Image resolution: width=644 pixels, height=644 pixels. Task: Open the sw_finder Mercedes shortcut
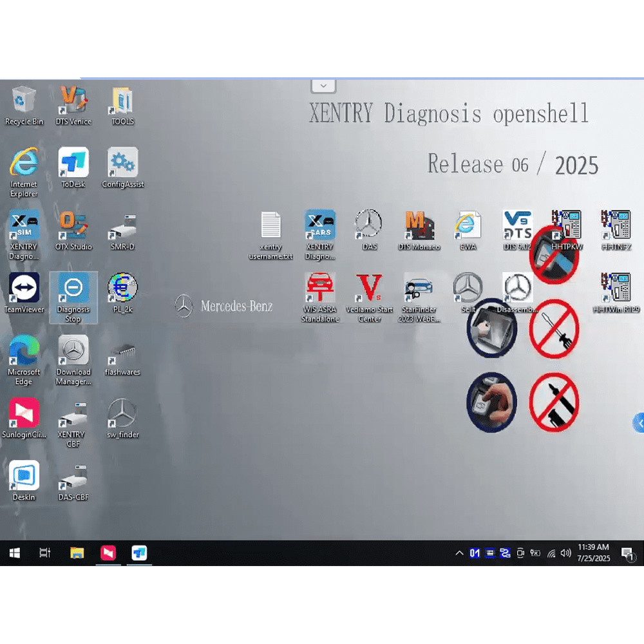[122, 418]
